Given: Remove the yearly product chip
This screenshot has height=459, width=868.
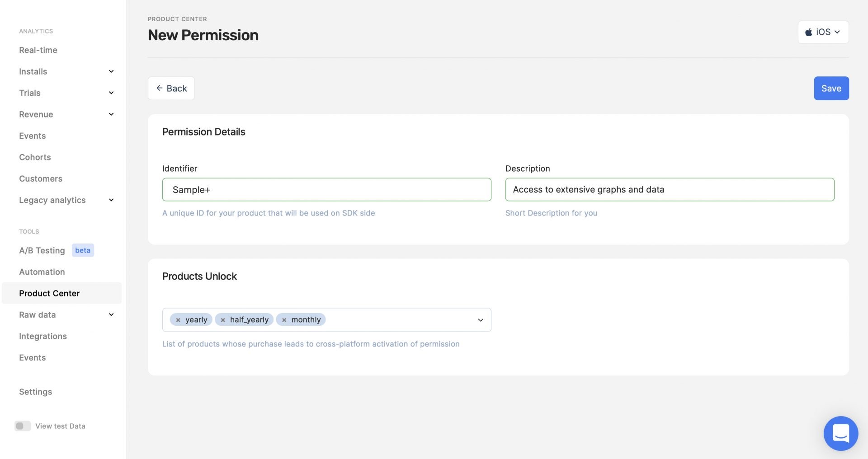Looking at the screenshot, I should tap(178, 319).
